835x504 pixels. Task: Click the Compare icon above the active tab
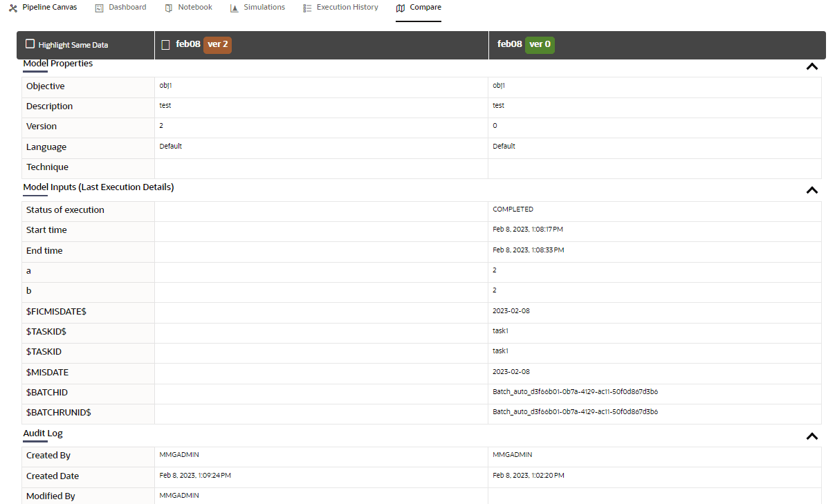click(x=399, y=8)
